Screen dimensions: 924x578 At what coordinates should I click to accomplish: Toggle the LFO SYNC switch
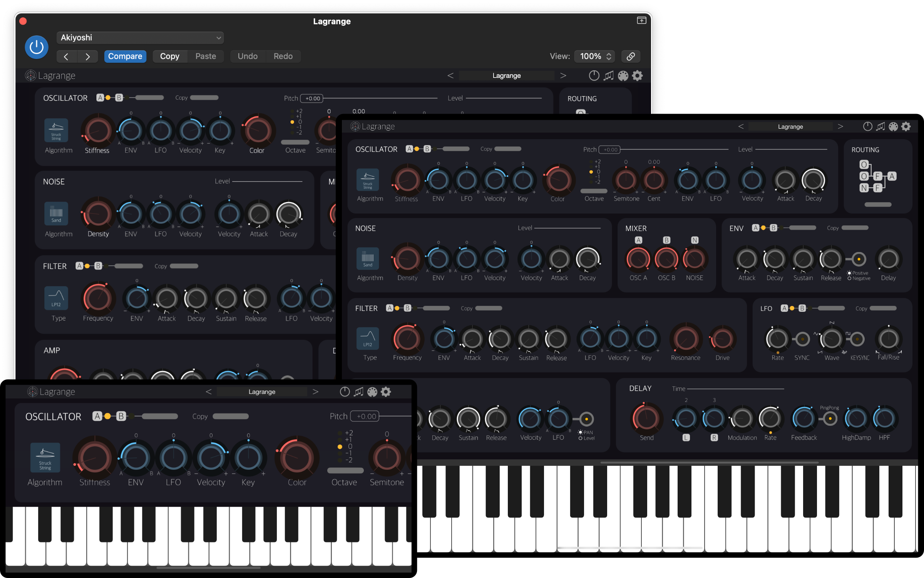802,339
